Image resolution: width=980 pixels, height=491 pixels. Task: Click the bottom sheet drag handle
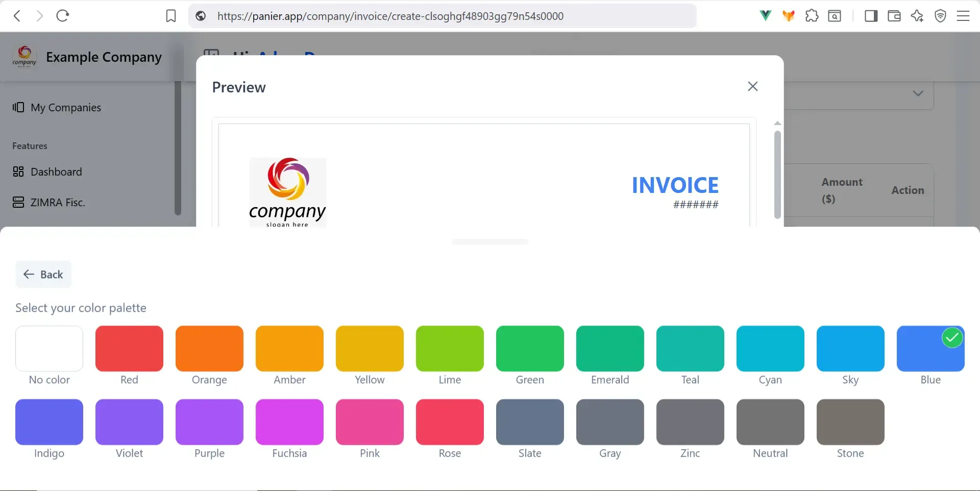click(490, 241)
